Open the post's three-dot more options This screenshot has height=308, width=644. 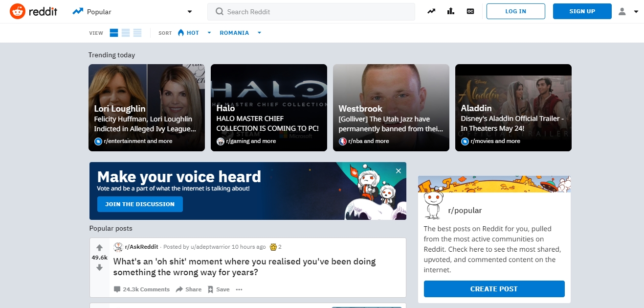239,289
